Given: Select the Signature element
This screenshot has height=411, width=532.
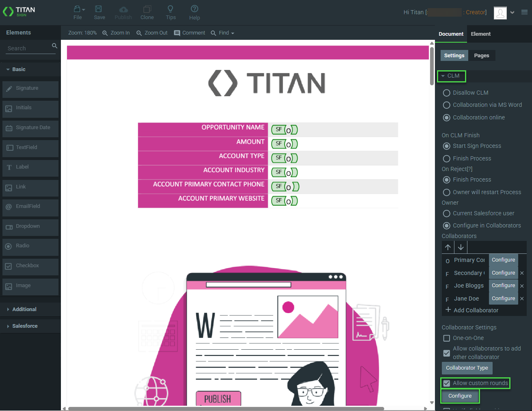Looking at the screenshot, I should pos(30,88).
